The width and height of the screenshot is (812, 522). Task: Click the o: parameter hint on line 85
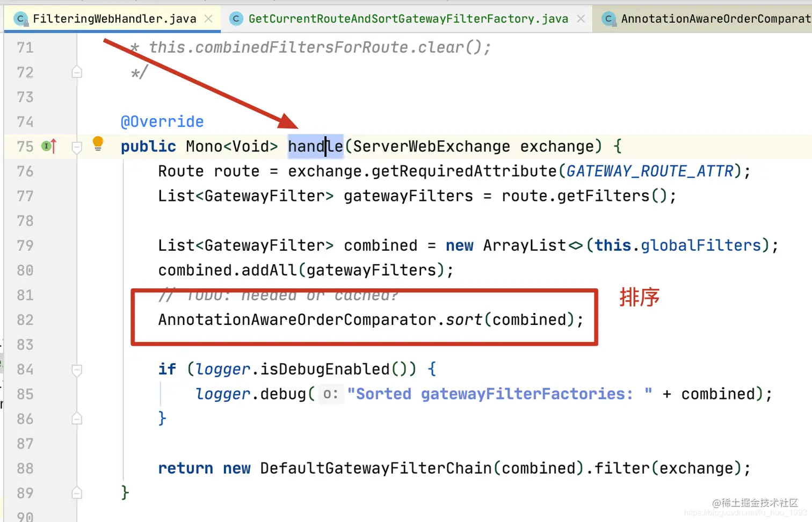(x=330, y=394)
